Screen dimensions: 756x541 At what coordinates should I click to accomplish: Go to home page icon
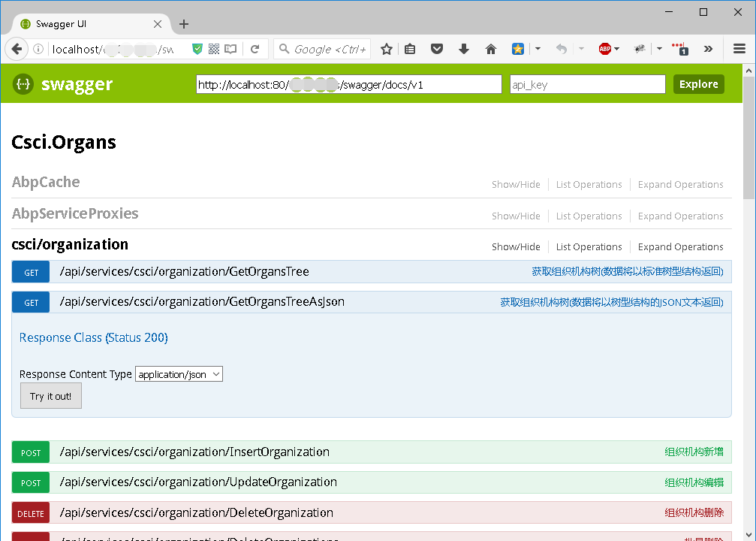pyautogui.click(x=491, y=49)
